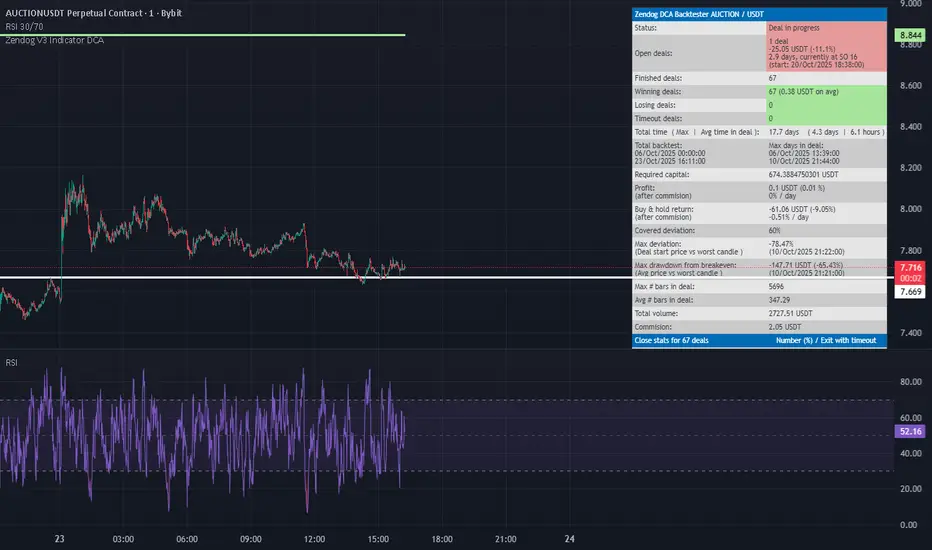Click the 80.00 level on RSI scale
Viewport: 932px width, 550px height.
(x=910, y=381)
